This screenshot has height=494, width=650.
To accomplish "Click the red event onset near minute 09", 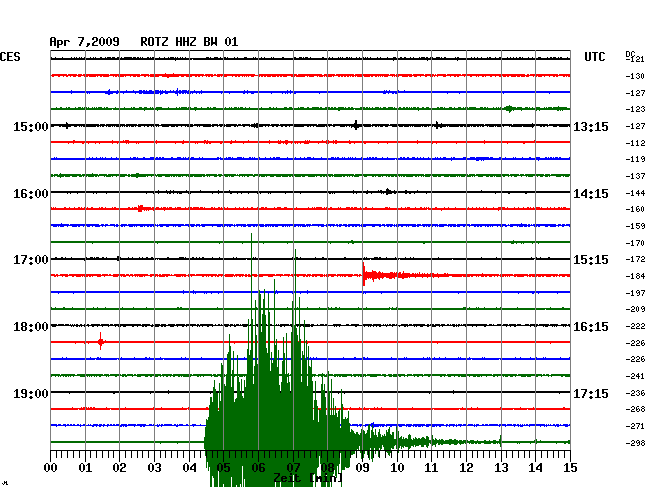I will [x=365, y=275].
